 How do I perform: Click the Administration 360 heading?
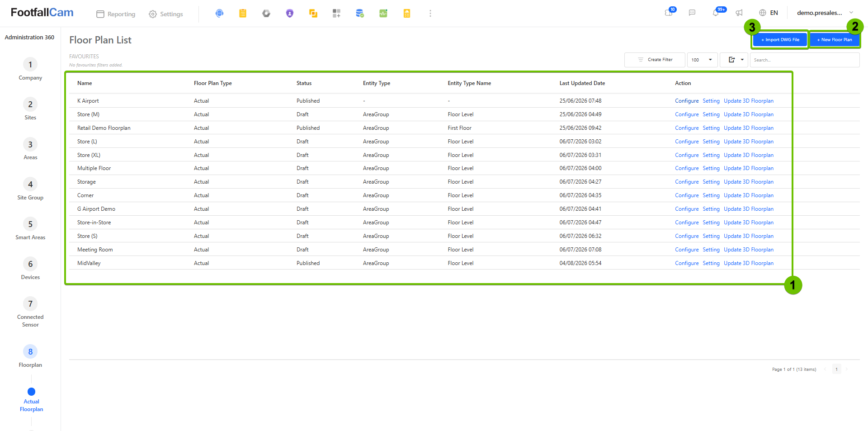tap(29, 38)
